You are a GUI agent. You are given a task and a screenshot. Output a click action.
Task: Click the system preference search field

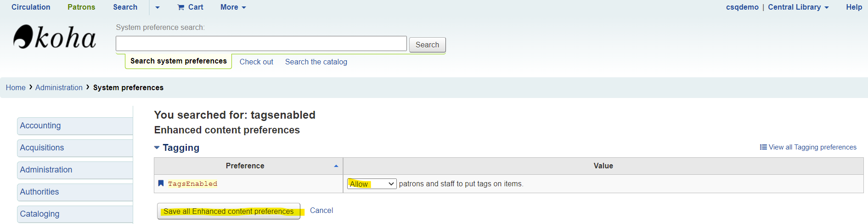(261, 44)
